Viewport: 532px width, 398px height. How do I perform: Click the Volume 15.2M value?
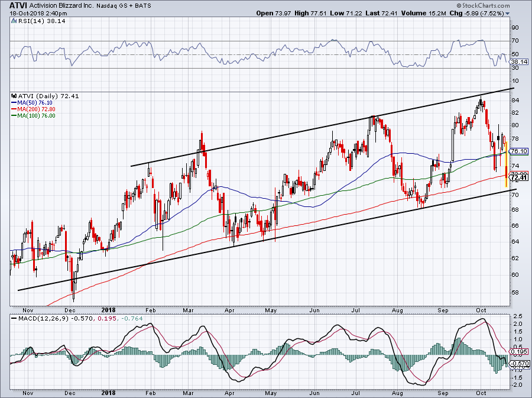[423, 13]
